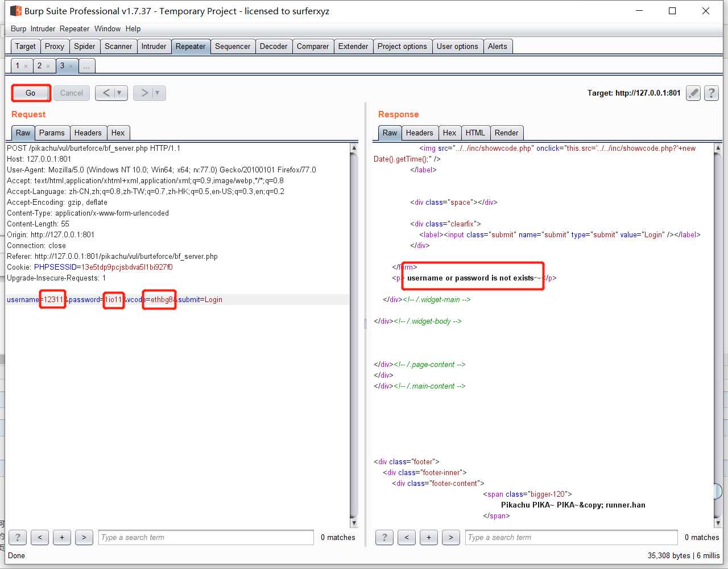Click request search help question mark icon
728x569 pixels.
click(18, 537)
